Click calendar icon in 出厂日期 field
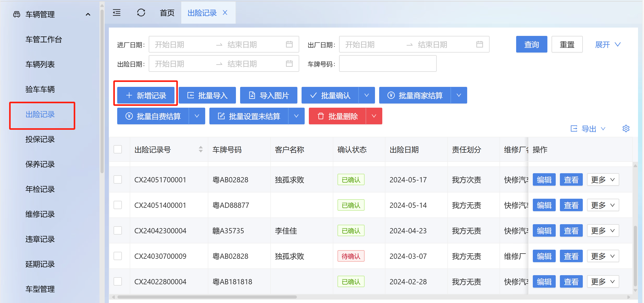Image resolution: width=644 pixels, height=303 pixels. tap(479, 44)
